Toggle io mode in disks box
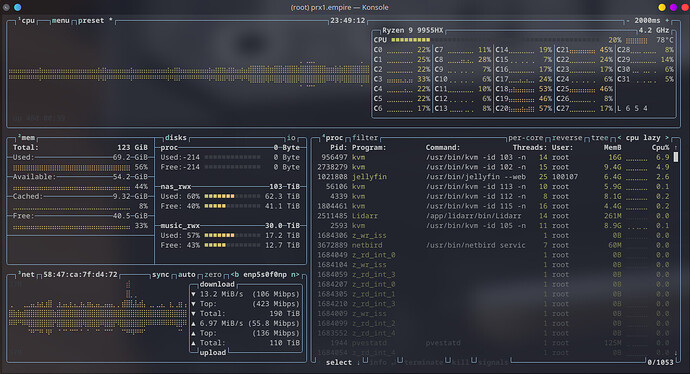This screenshot has width=690, height=374. coord(291,138)
